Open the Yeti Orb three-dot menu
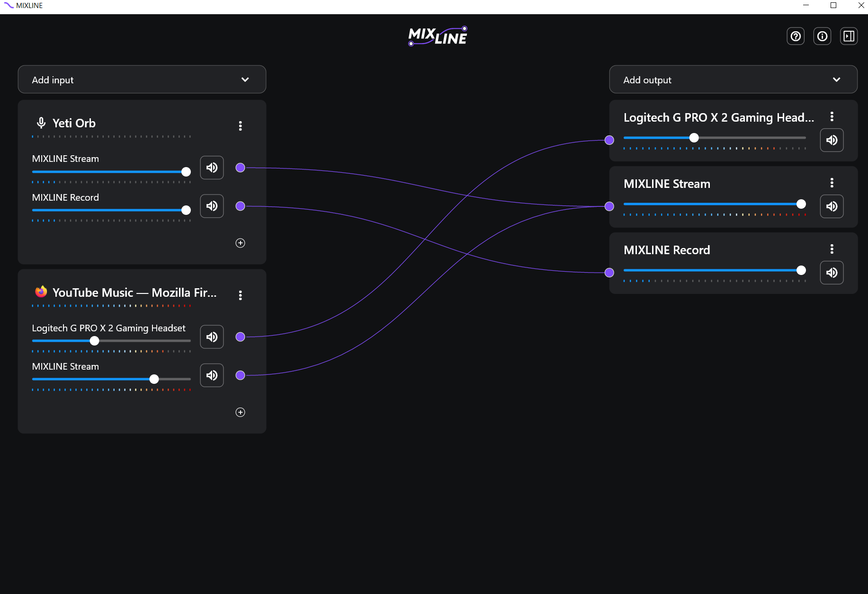 (241, 126)
